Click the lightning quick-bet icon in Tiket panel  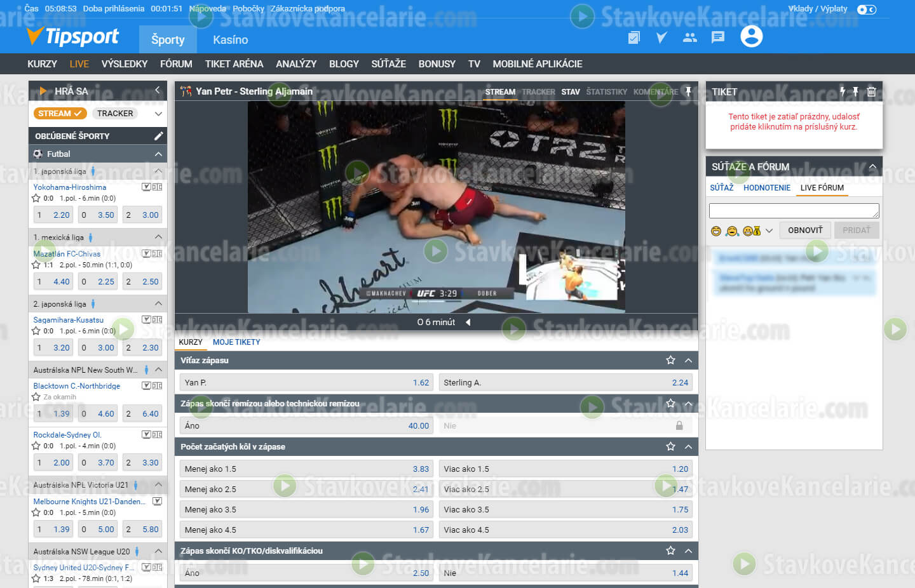point(843,91)
